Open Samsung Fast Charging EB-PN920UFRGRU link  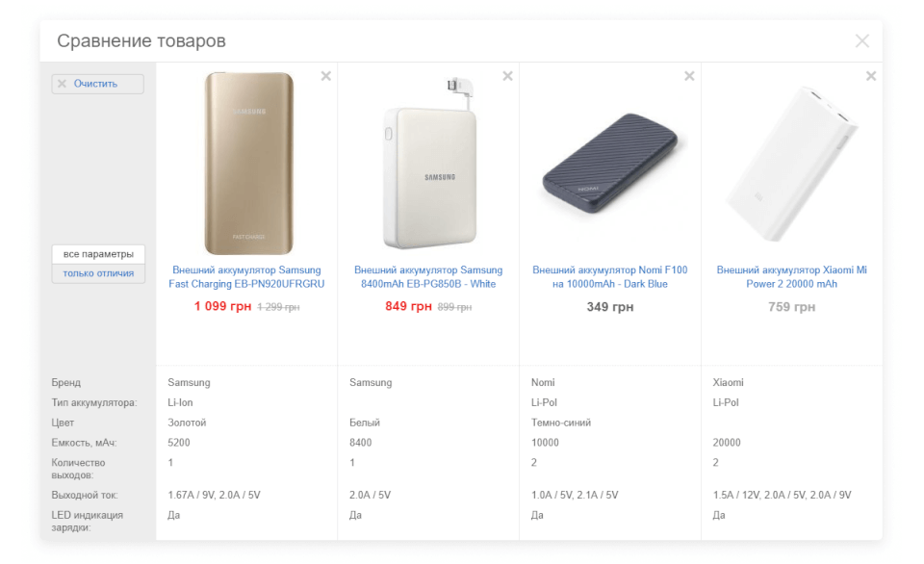[246, 277]
